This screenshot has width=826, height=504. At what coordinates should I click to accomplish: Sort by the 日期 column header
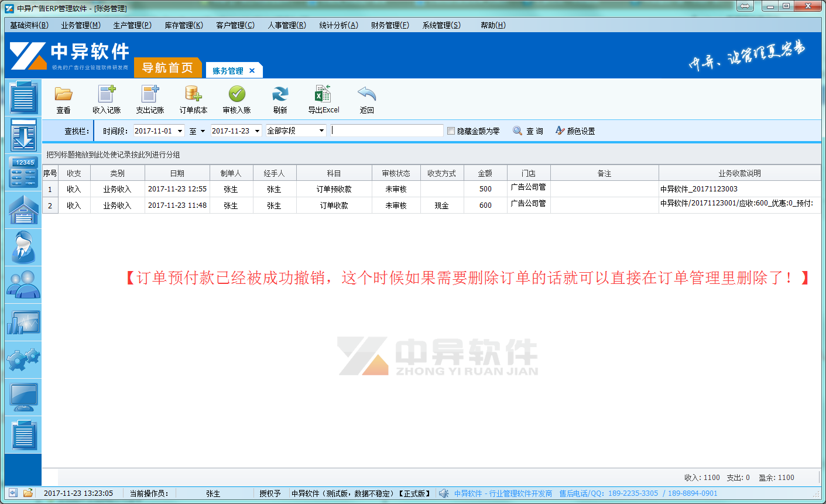coord(177,173)
